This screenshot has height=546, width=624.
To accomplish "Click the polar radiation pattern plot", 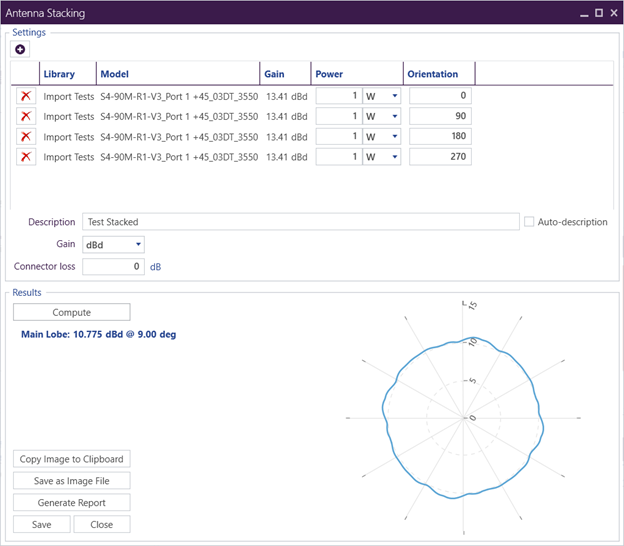I will 464,418.
